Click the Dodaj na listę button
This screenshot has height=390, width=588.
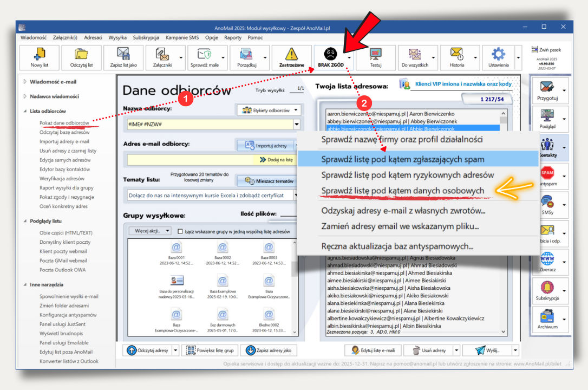277,160
